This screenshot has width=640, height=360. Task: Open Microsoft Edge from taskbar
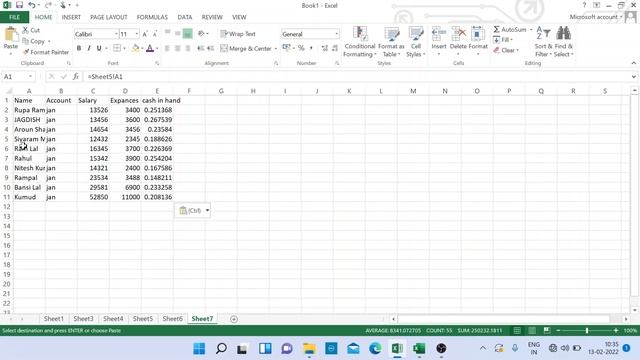point(375,348)
